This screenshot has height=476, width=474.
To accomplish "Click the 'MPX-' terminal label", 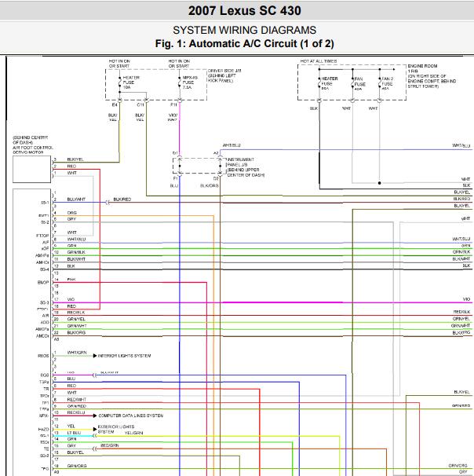I will 44,415.
